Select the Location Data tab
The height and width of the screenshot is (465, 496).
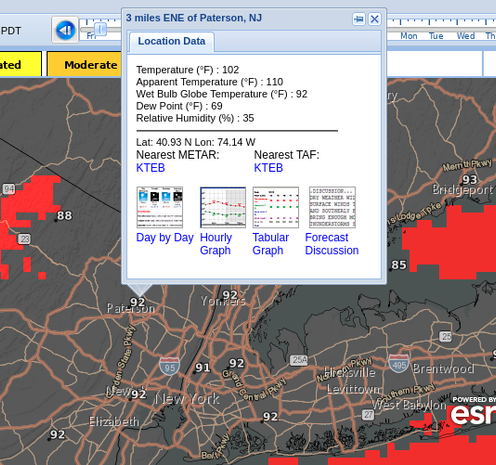pyautogui.click(x=172, y=41)
